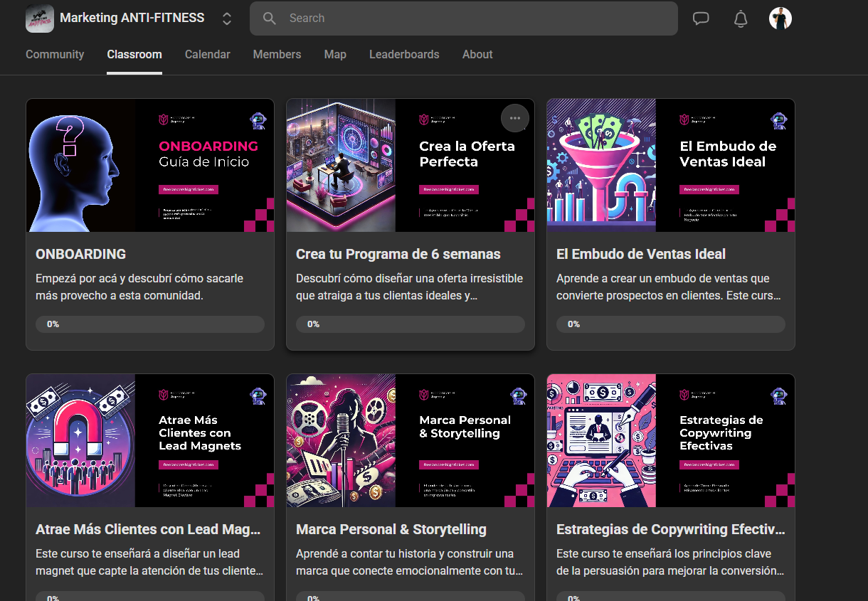Open the Calendar tab

(207, 55)
